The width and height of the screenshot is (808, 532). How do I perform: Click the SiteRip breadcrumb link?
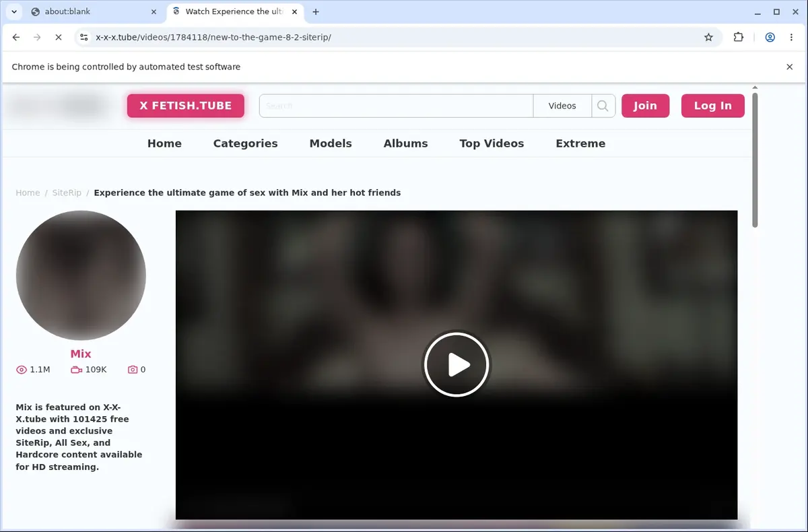point(67,193)
